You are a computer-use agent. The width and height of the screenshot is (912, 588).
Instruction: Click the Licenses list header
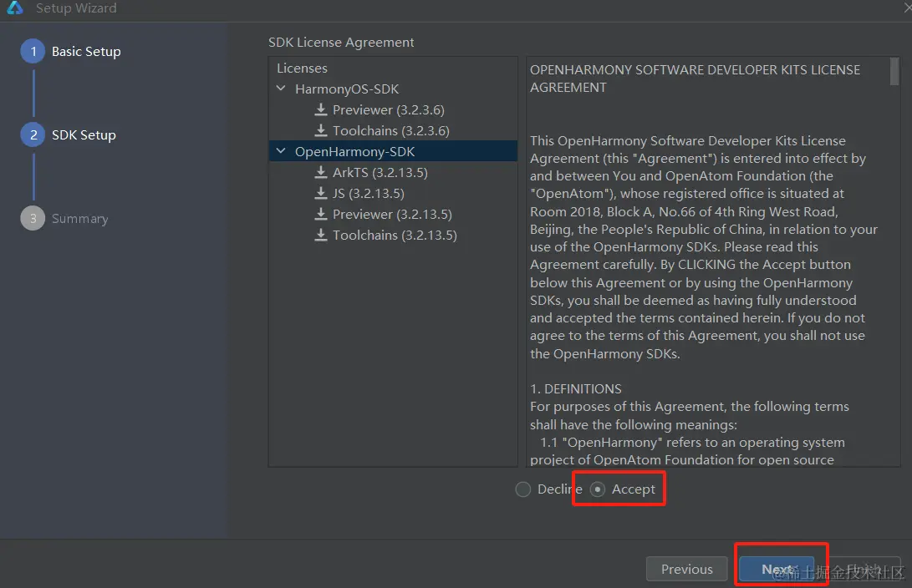(x=302, y=68)
